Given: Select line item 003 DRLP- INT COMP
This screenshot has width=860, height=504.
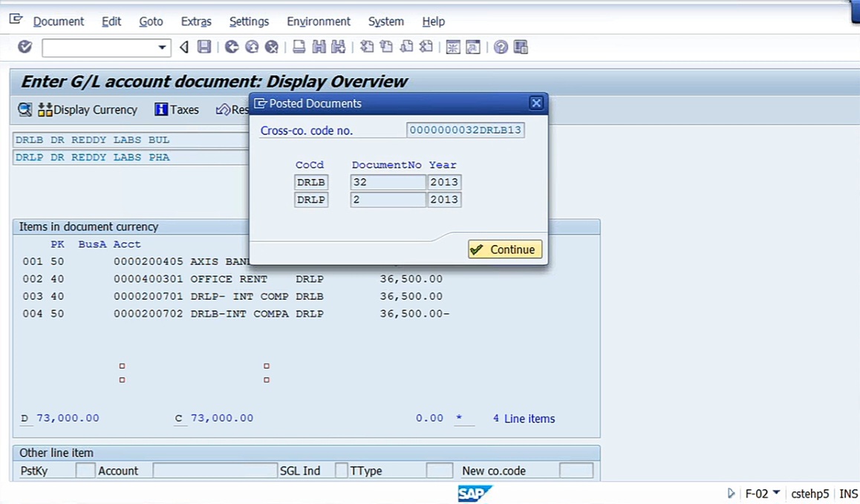Looking at the screenshot, I should 232,296.
